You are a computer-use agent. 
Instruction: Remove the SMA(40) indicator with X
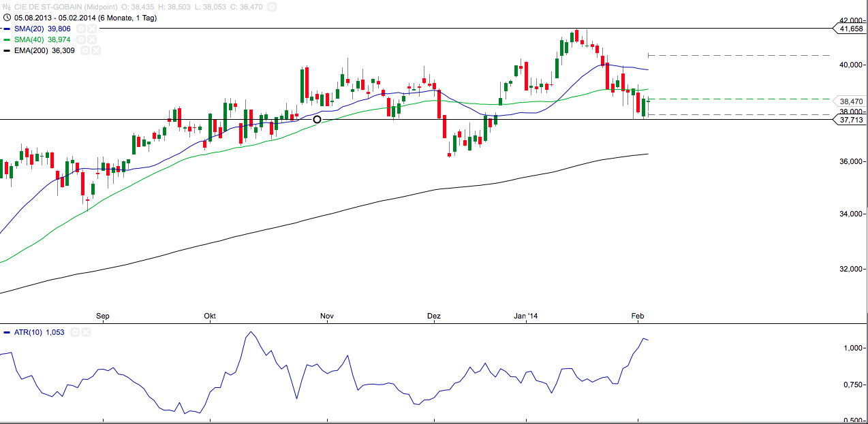point(92,39)
